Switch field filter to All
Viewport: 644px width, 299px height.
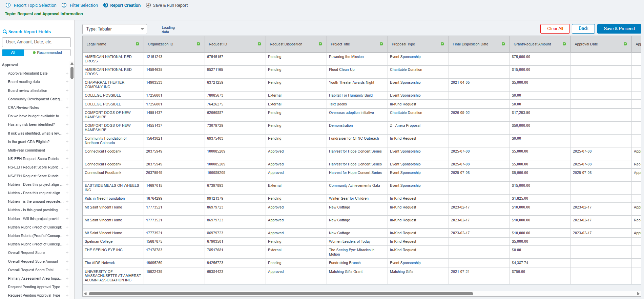pos(13,53)
